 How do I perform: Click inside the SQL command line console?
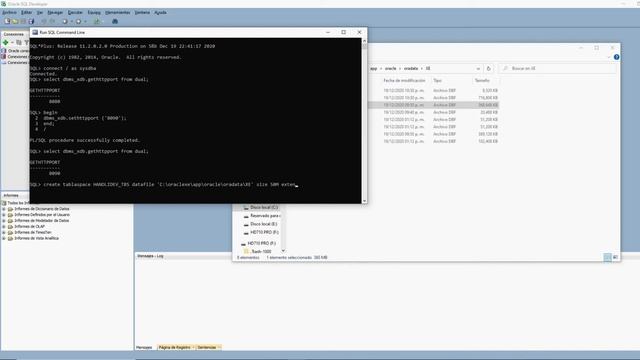[x=195, y=120]
